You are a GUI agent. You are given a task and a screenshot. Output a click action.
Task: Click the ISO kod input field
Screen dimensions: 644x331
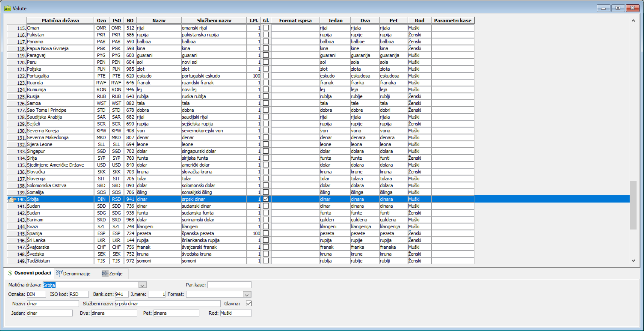79,294
